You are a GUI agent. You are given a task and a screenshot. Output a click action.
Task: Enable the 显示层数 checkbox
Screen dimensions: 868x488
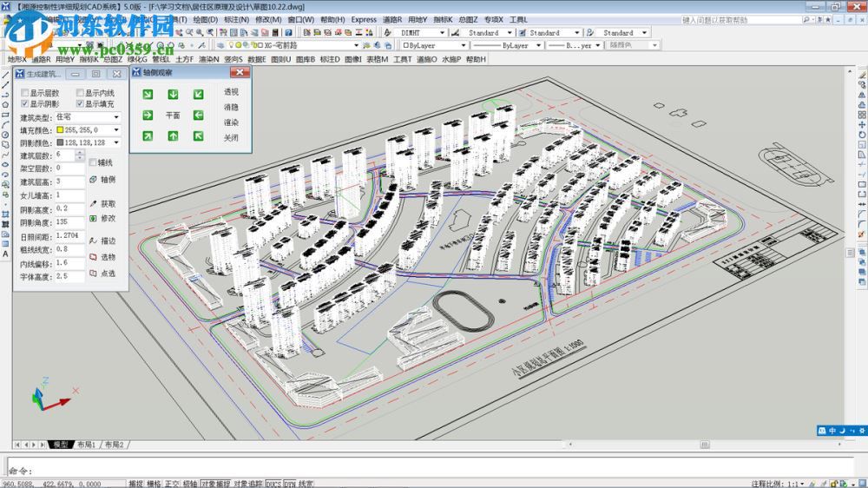25,93
